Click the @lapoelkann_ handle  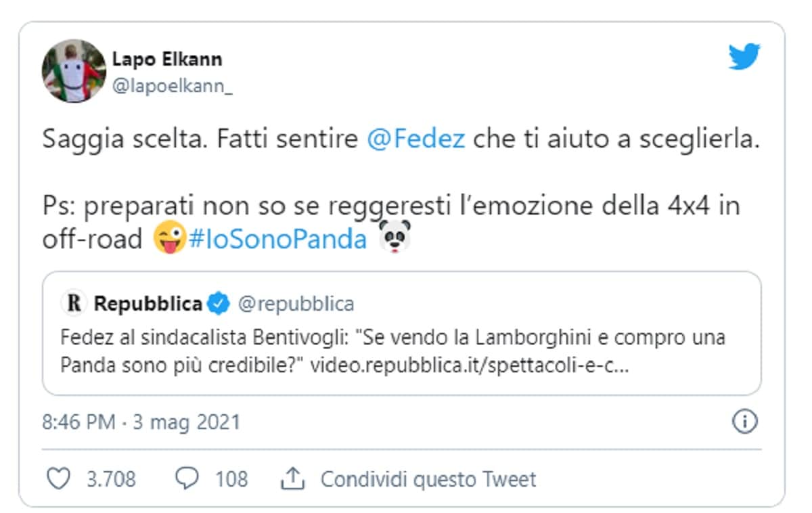pos(172,88)
